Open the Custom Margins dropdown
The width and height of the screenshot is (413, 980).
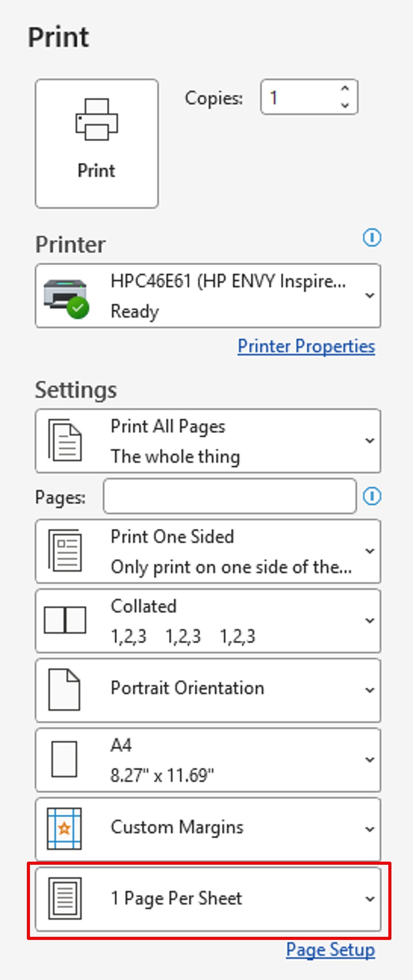pos(208,829)
